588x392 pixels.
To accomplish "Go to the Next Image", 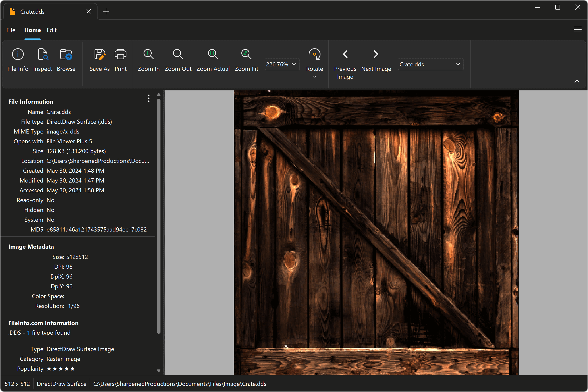I will pyautogui.click(x=376, y=60).
